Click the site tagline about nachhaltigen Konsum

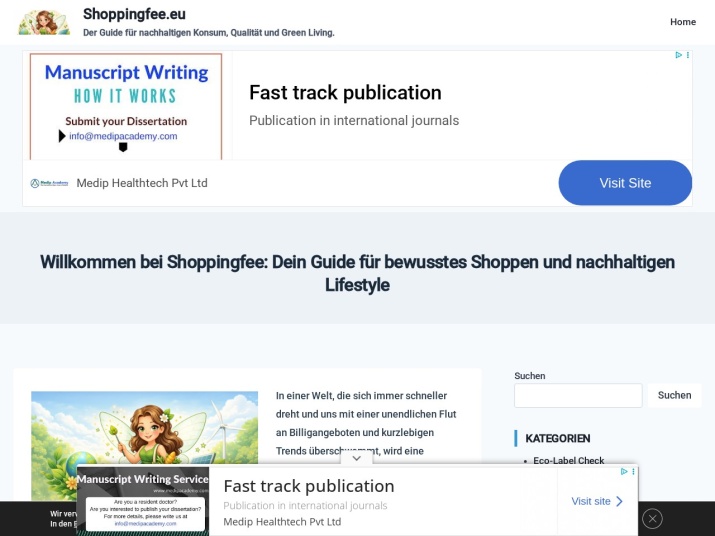[209, 33]
